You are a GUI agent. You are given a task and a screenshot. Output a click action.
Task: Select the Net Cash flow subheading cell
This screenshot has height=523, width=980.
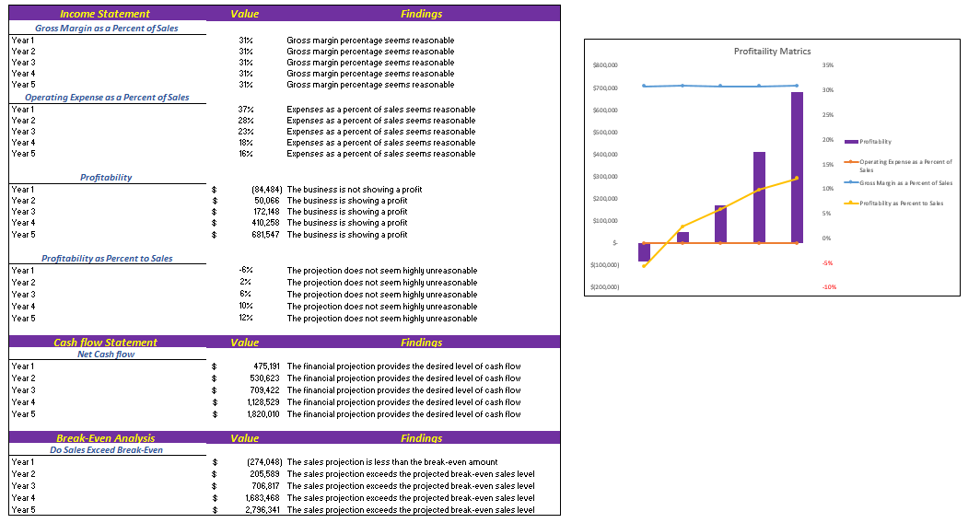point(106,354)
